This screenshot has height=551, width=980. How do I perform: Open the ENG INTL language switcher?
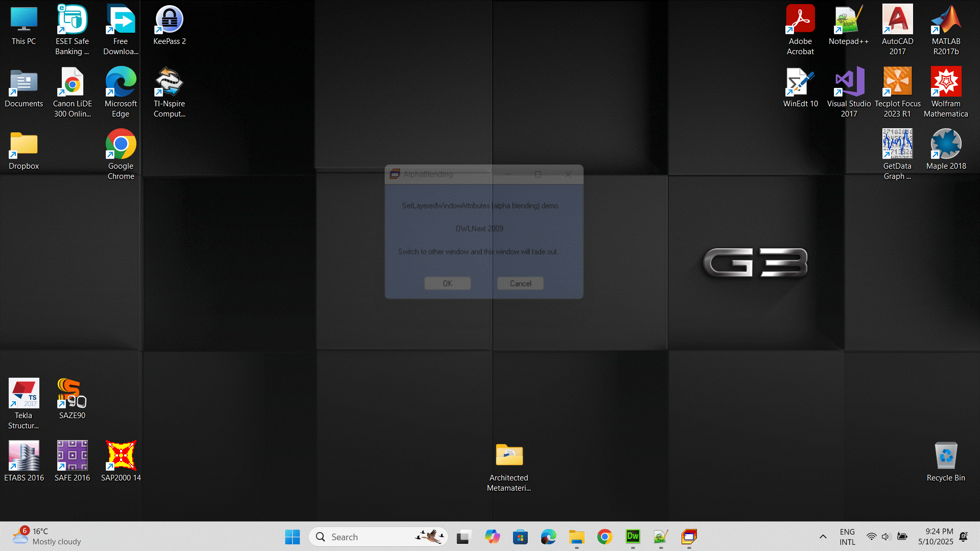(847, 537)
